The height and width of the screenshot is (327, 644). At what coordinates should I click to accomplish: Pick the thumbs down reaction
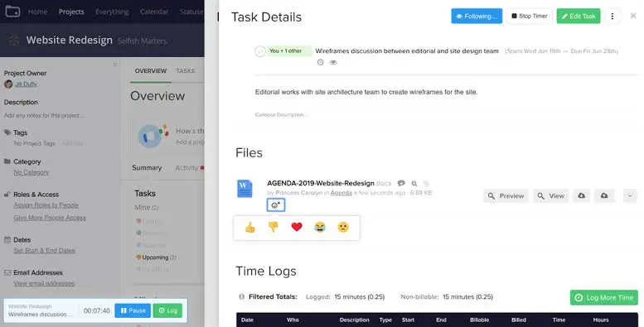pos(274,227)
